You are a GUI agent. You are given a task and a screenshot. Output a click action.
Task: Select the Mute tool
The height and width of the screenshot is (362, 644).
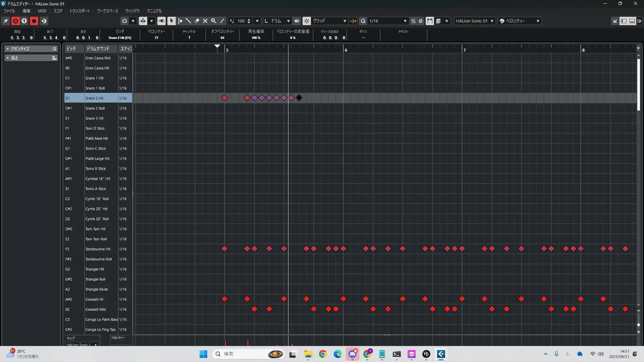(205, 21)
